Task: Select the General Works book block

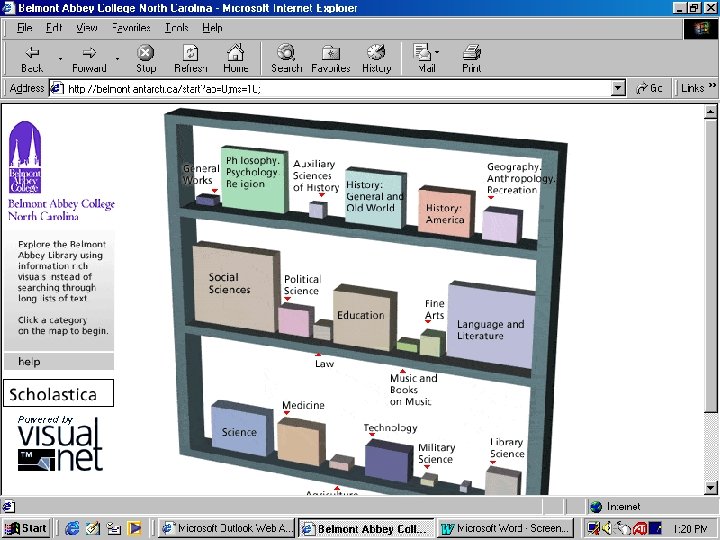Action: pyautogui.click(x=207, y=199)
